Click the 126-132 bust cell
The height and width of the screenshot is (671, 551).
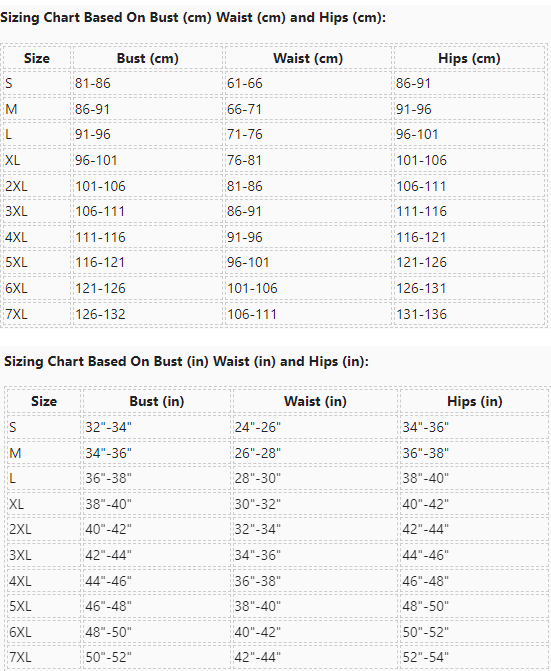pyautogui.click(x=148, y=314)
